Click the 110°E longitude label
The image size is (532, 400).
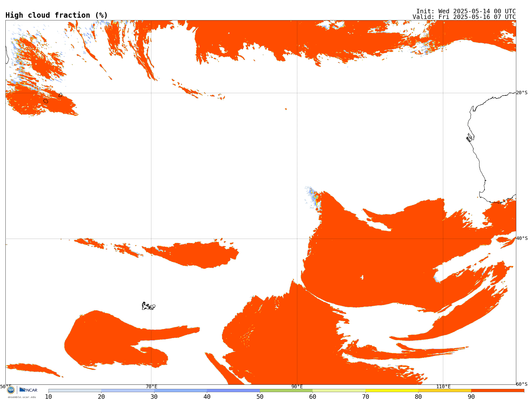443,386
